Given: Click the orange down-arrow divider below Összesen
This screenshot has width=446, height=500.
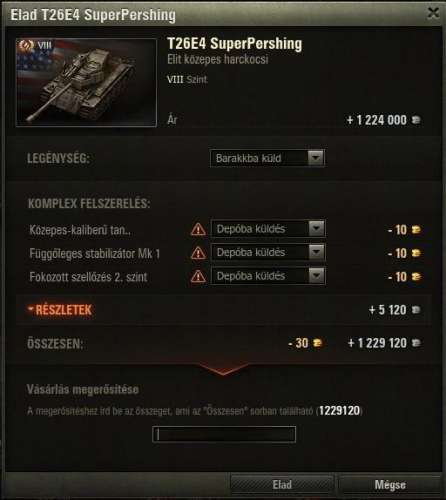Looking at the screenshot, I should click(x=223, y=369).
